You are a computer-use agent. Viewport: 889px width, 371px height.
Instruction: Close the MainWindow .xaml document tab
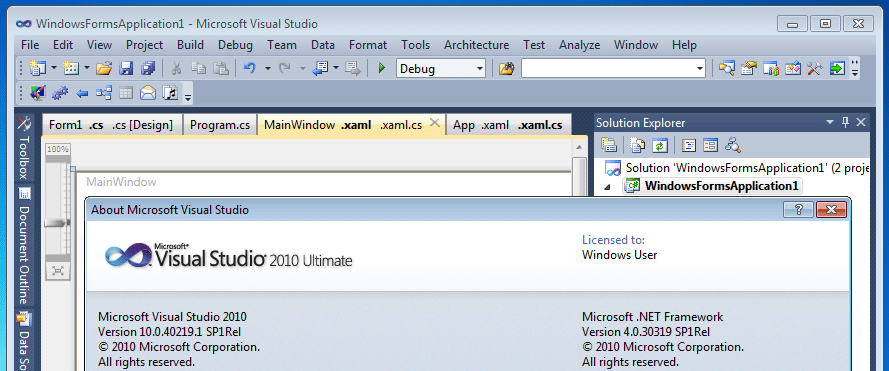434,122
